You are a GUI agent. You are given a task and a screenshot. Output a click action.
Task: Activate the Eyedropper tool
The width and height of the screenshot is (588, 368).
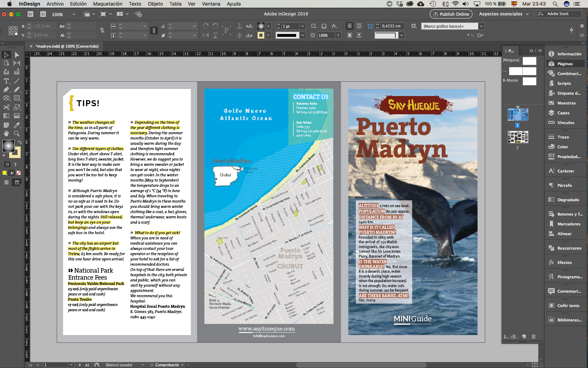click(x=16, y=125)
